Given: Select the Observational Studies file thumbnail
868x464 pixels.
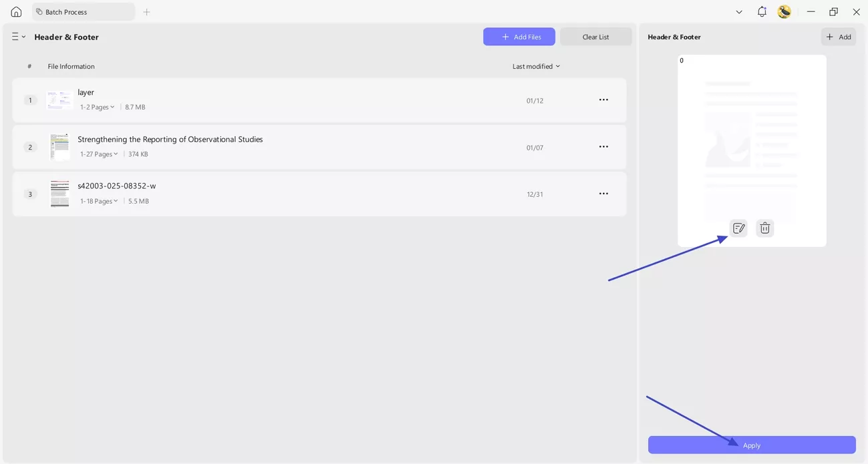Looking at the screenshot, I should pyautogui.click(x=59, y=146).
